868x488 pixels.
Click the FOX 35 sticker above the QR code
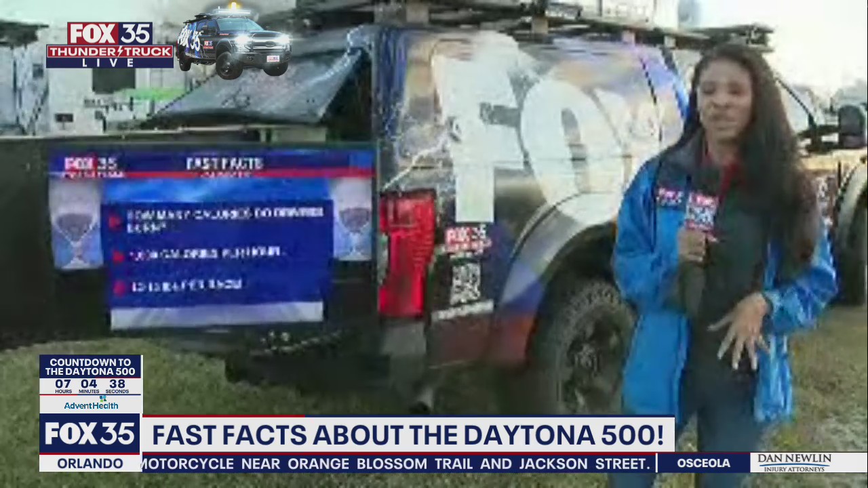[x=466, y=240]
